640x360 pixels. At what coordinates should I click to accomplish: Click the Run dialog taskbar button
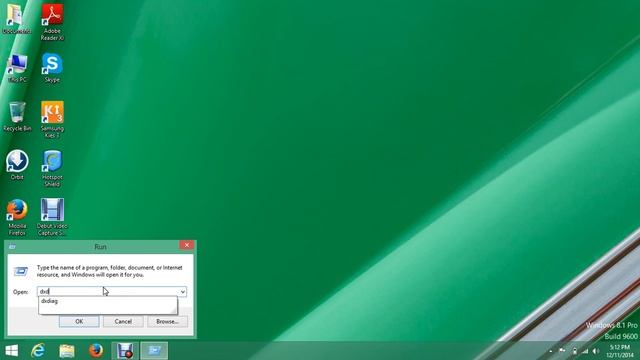click(154, 351)
